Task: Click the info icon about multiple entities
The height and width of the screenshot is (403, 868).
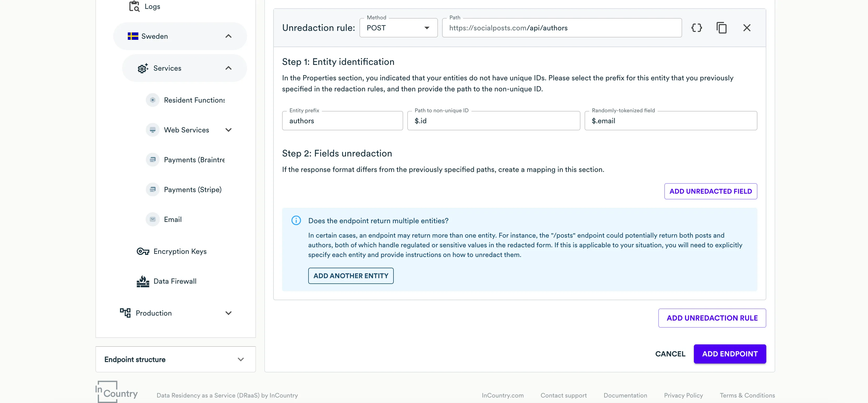Action: (x=296, y=220)
